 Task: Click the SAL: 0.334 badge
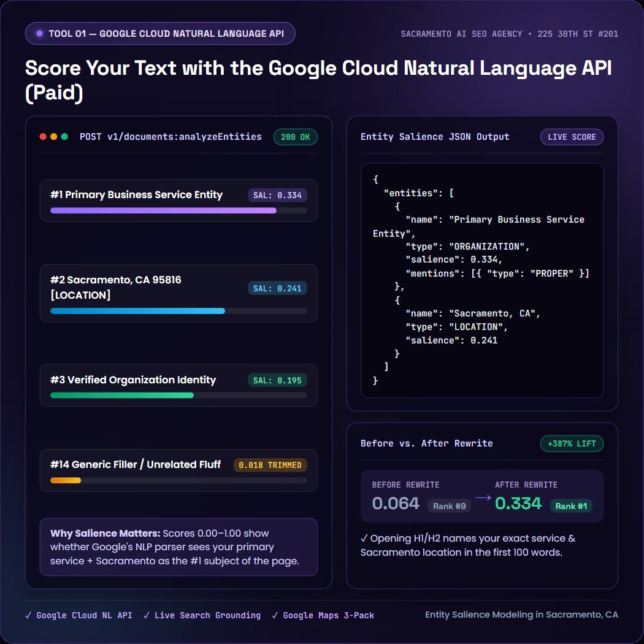[277, 196]
